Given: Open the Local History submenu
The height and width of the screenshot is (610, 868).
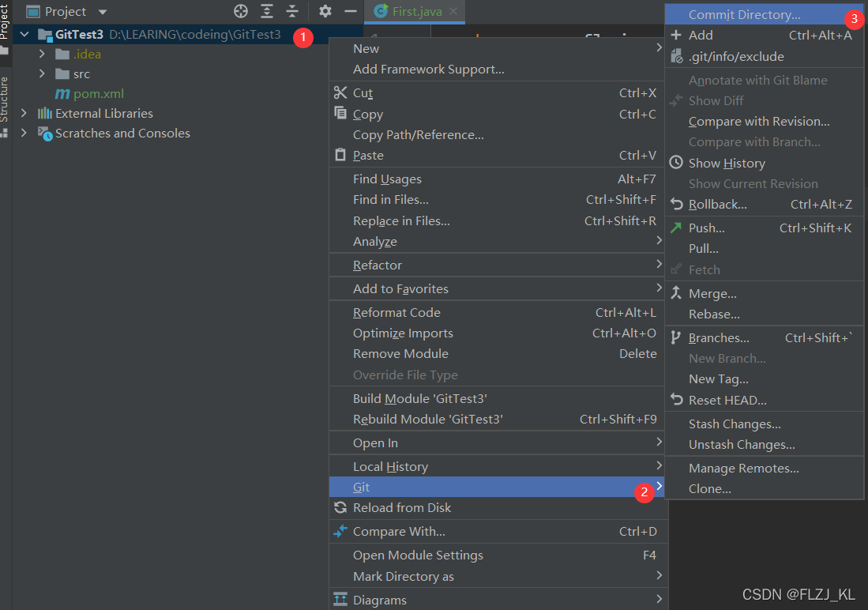Looking at the screenshot, I should click(x=497, y=466).
